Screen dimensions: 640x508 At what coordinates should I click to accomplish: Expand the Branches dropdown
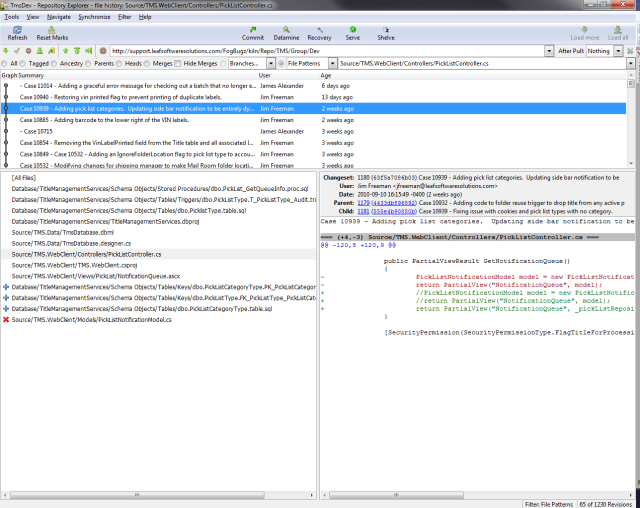(271, 64)
